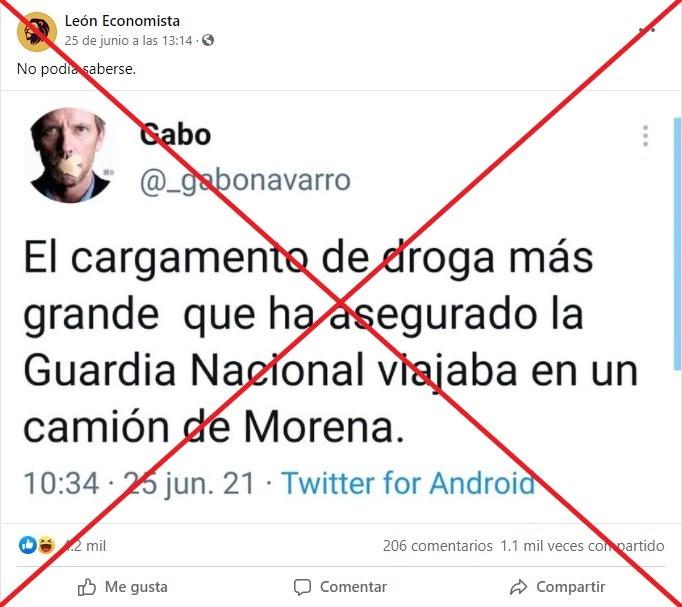Expand the tweet's vertical dots menu
Viewport: 682px width, 607px height.
(x=645, y=136)
